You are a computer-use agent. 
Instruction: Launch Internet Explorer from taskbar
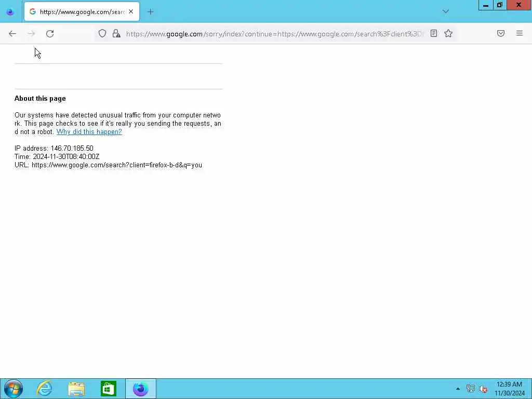coord(45,389)
